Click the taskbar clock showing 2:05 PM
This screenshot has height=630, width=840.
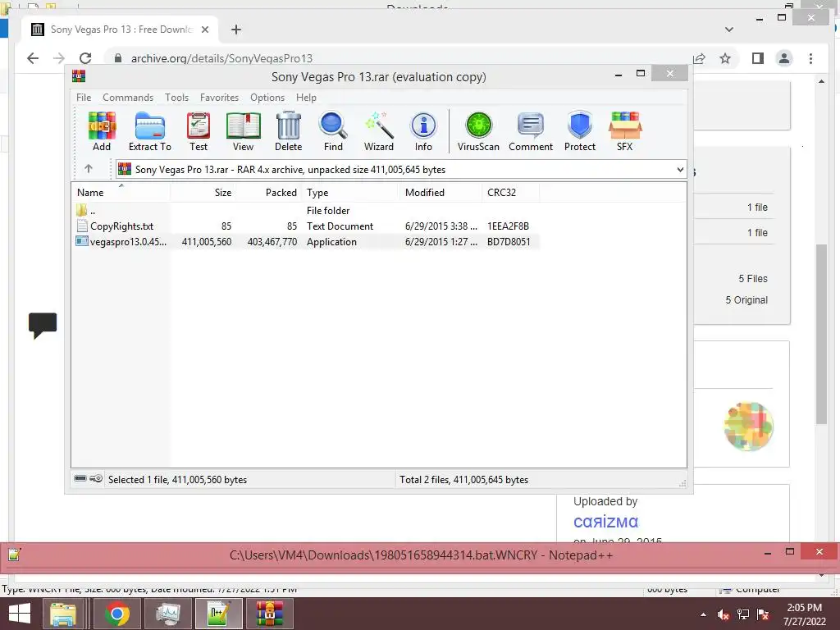click(x=804, y=614)
